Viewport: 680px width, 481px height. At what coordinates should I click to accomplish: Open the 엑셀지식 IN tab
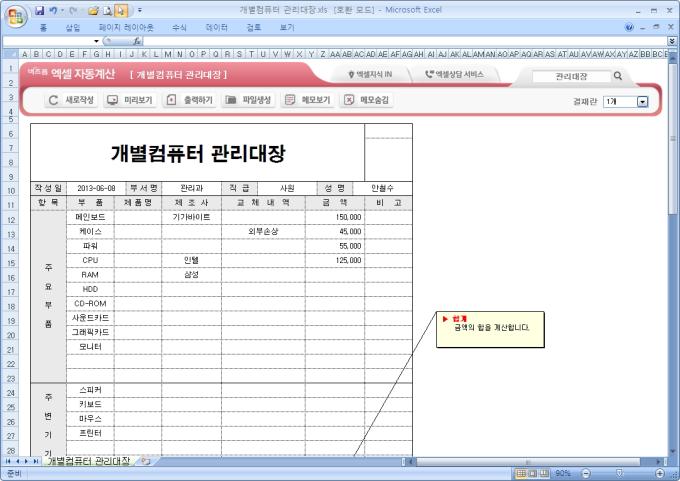[370, 75]
